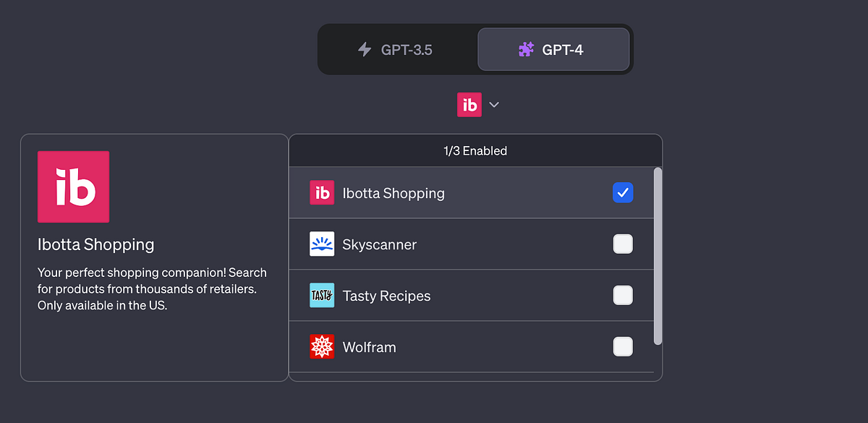Switch to the GPT-4 model tab
This screenshot has width=868, height=423.
pyautogui.click(x=554, y=49)
